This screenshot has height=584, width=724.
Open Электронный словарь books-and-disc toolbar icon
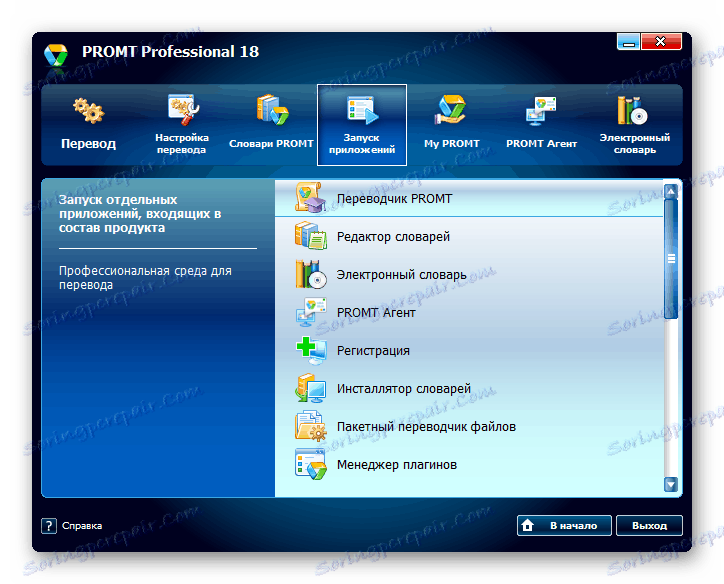[x=632, y=110]
